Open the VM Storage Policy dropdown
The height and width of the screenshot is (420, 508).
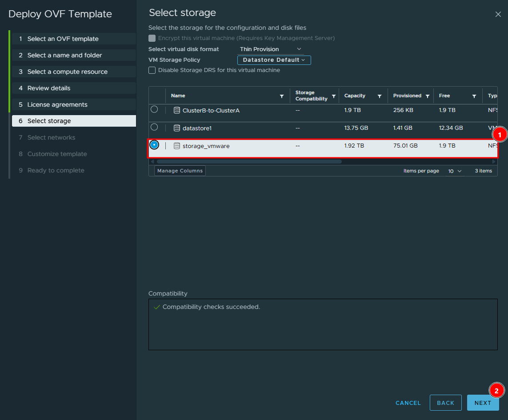tap(274, 60)
